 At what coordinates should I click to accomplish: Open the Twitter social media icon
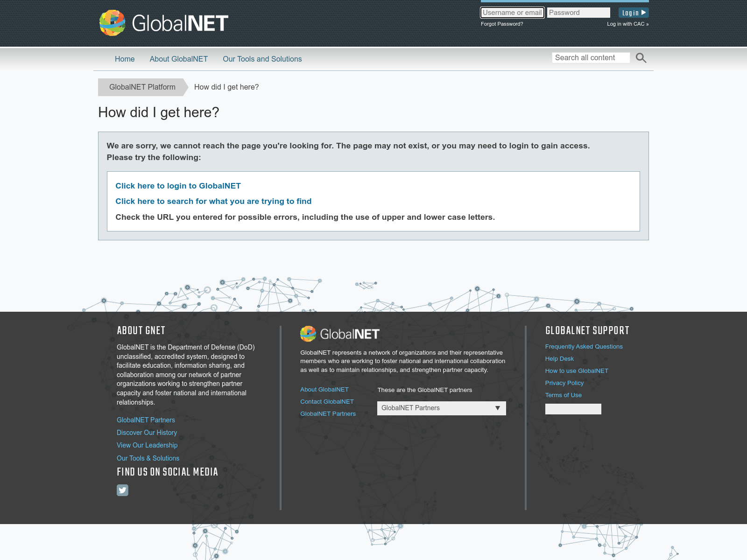[122, 490]
